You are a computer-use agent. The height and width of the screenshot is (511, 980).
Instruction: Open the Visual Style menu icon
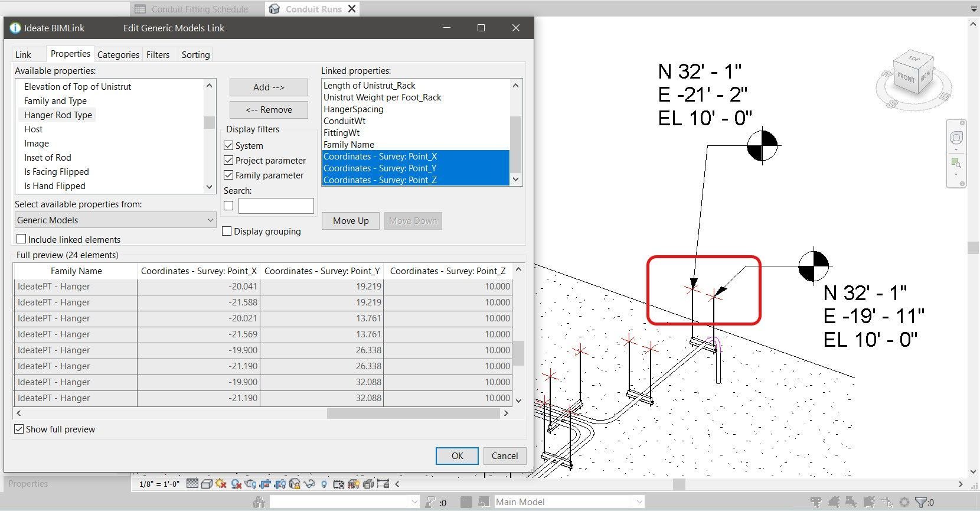tap(207, 484)
